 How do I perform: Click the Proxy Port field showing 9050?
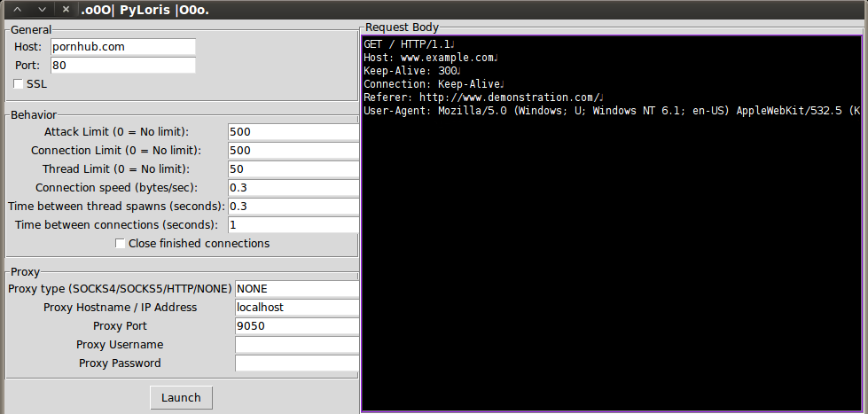pyautogui.click(x=295, y=326)
